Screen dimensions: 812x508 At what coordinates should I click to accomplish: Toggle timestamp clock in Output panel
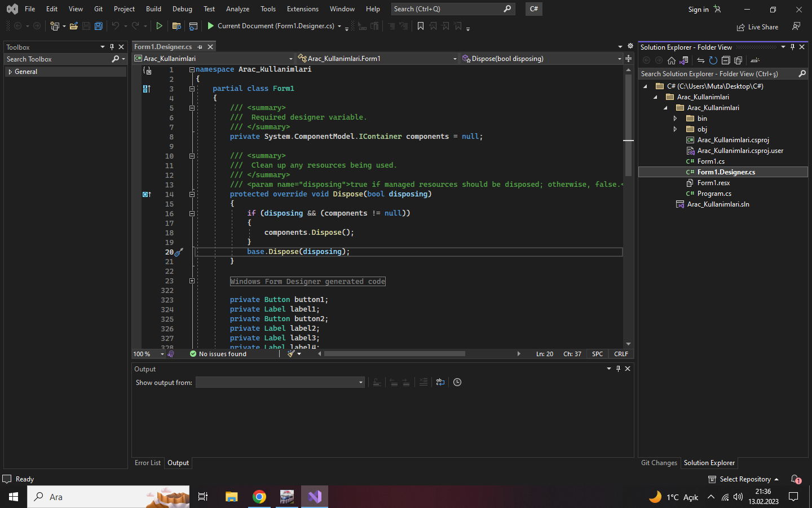457,382
